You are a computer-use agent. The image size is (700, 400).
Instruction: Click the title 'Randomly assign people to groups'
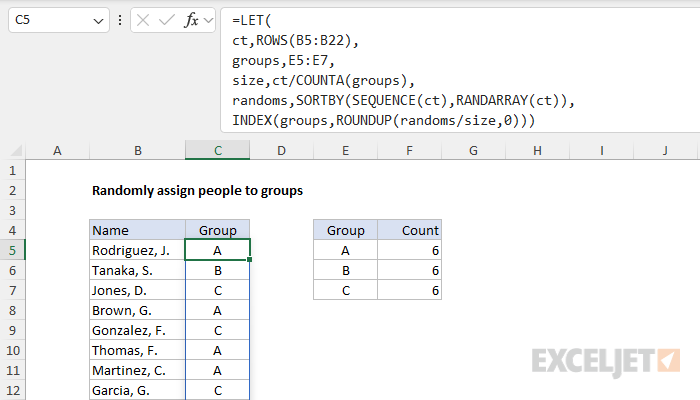197,191
